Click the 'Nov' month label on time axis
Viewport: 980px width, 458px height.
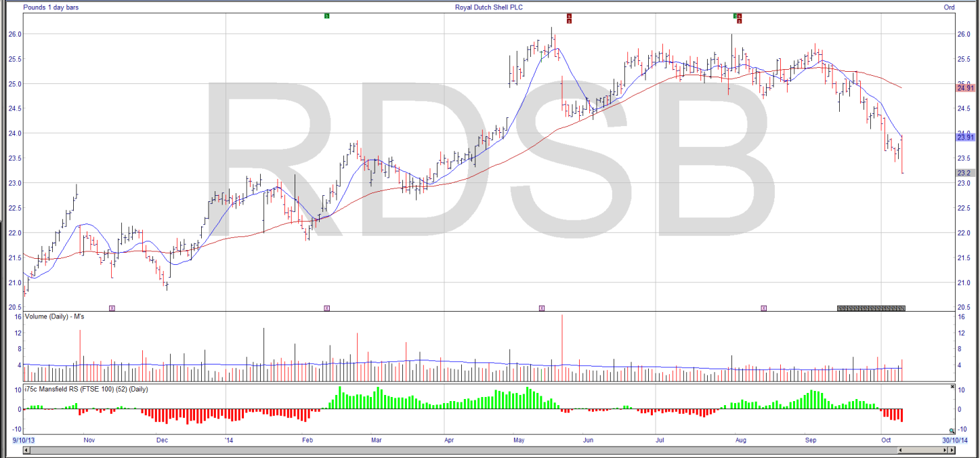[89, 440]
